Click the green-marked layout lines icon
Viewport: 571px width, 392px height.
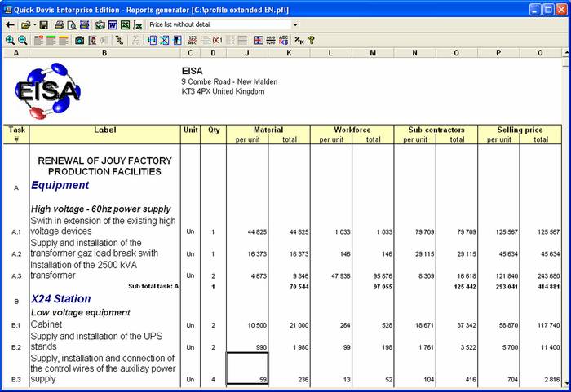click(51, 41)
